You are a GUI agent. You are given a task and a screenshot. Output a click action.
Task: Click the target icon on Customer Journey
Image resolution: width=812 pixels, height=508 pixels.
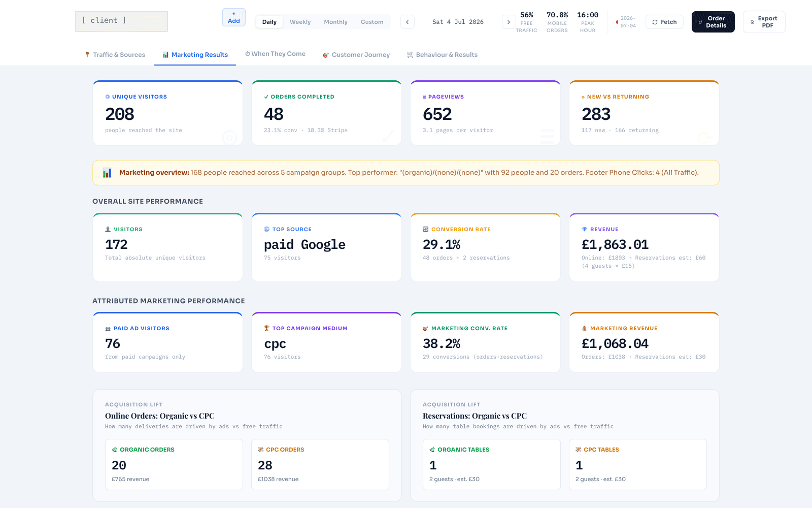(x=326, y=55)
